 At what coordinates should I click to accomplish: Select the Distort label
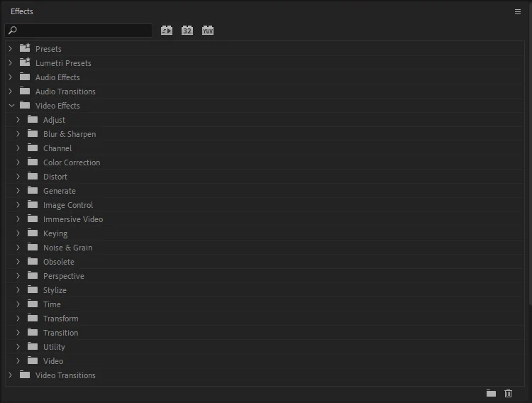55,177
